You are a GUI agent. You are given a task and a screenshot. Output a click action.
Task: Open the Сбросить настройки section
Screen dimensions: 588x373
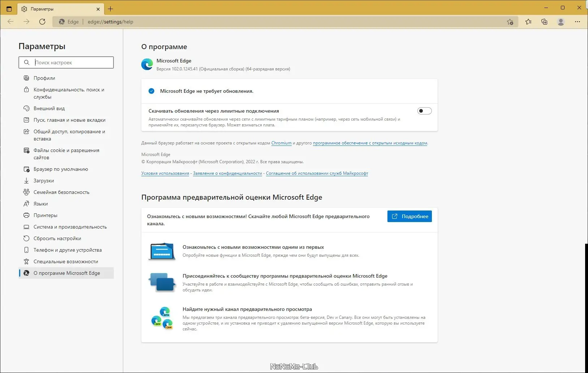coord(66,238)
